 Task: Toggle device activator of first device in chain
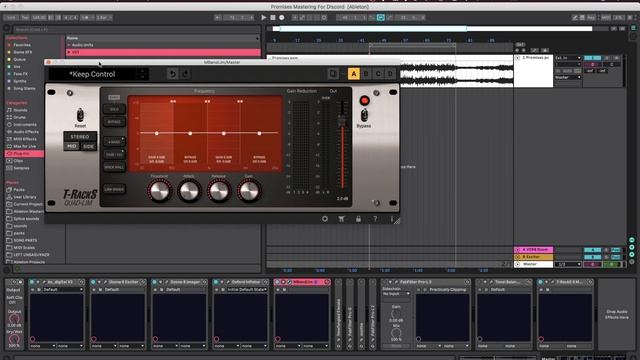(32, 282)
